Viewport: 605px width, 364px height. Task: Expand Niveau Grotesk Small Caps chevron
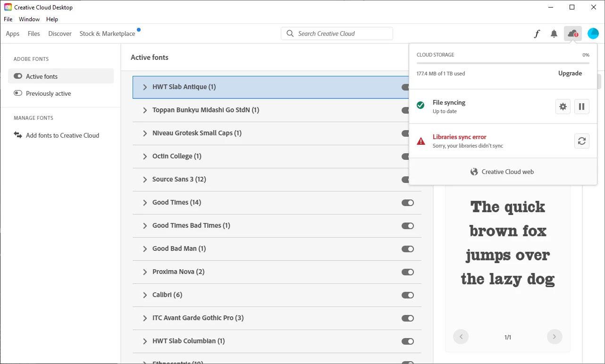(145, 133)
